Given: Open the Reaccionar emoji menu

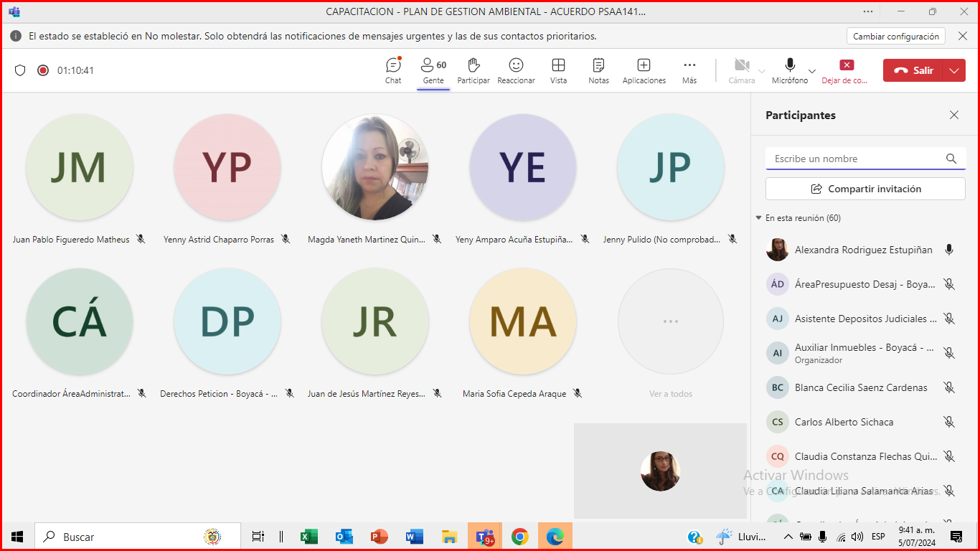Looking at the screenshot, I should click(x=516, y=70).
